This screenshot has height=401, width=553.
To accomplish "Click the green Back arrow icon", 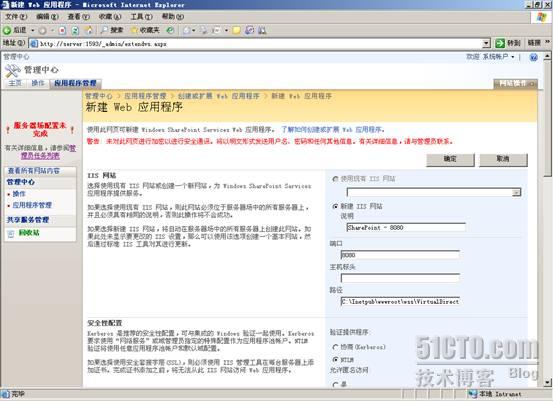I will [x=7, y=31].
